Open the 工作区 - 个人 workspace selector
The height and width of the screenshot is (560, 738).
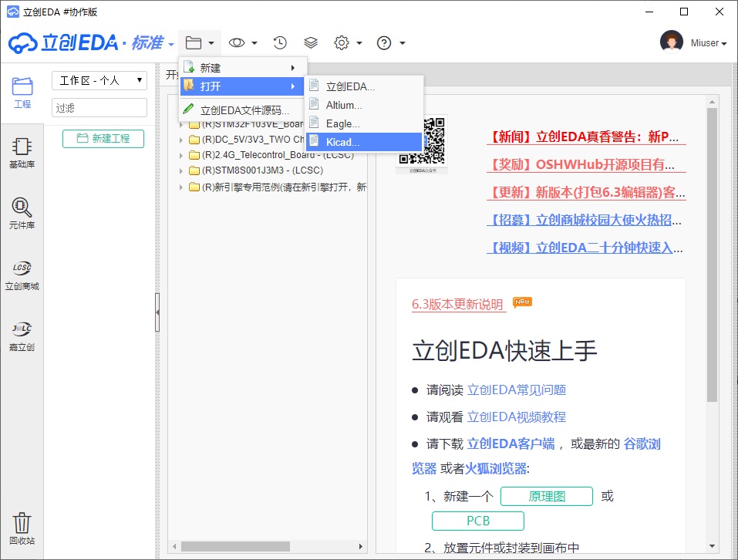point(99,80)
